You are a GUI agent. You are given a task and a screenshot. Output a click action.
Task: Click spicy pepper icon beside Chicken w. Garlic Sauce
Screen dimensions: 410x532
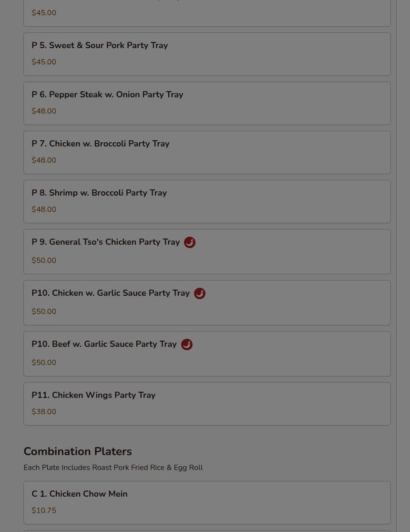(199, 293)
